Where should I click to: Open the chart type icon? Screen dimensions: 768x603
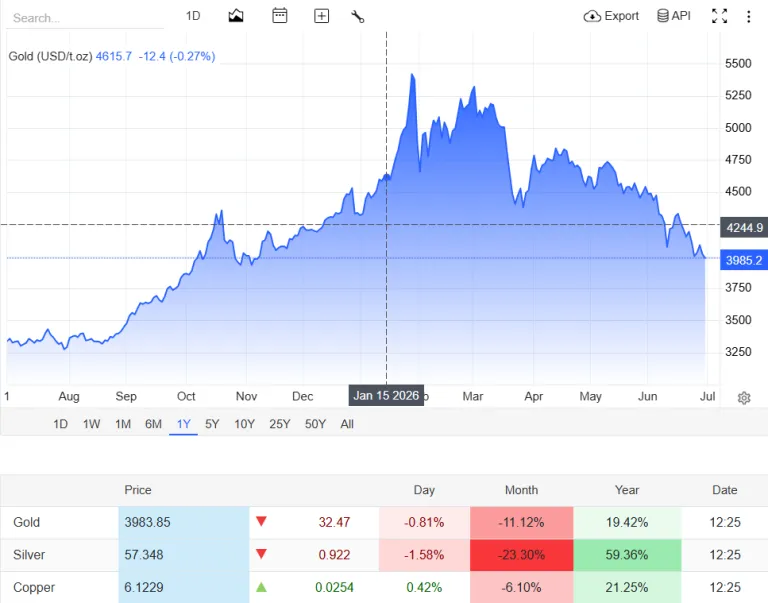tap(236, 16)
